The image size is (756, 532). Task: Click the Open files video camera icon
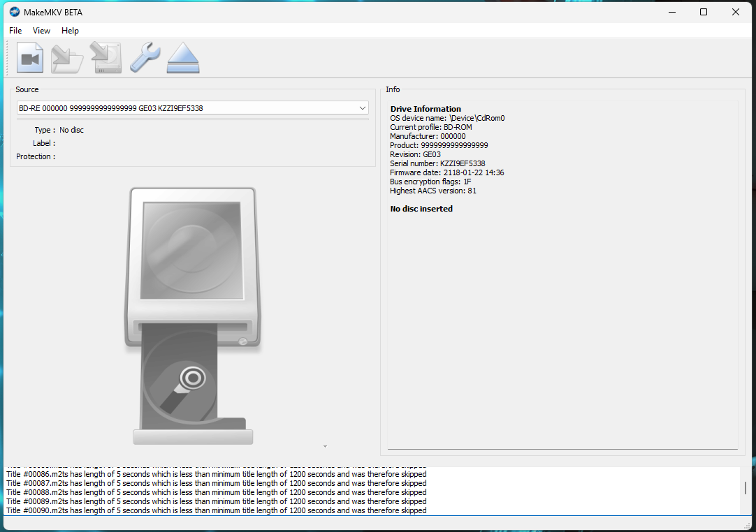30,58
